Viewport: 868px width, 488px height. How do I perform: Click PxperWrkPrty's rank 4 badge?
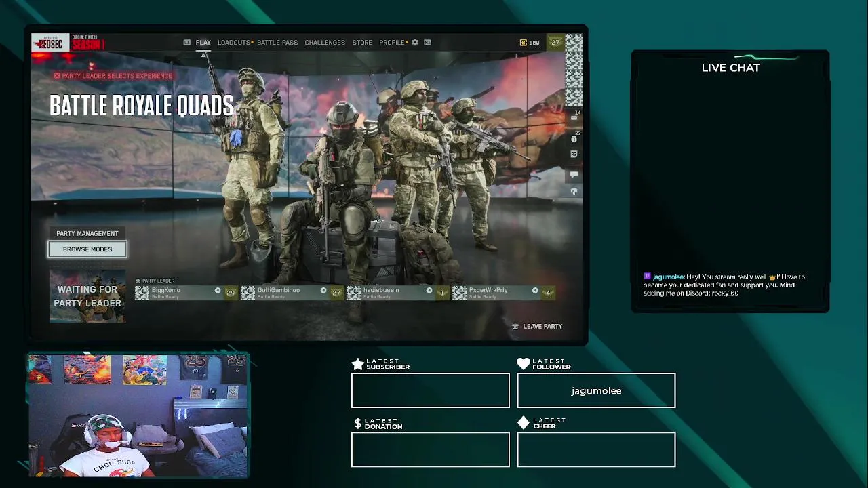pyautogui.click(x=548, y=293)
